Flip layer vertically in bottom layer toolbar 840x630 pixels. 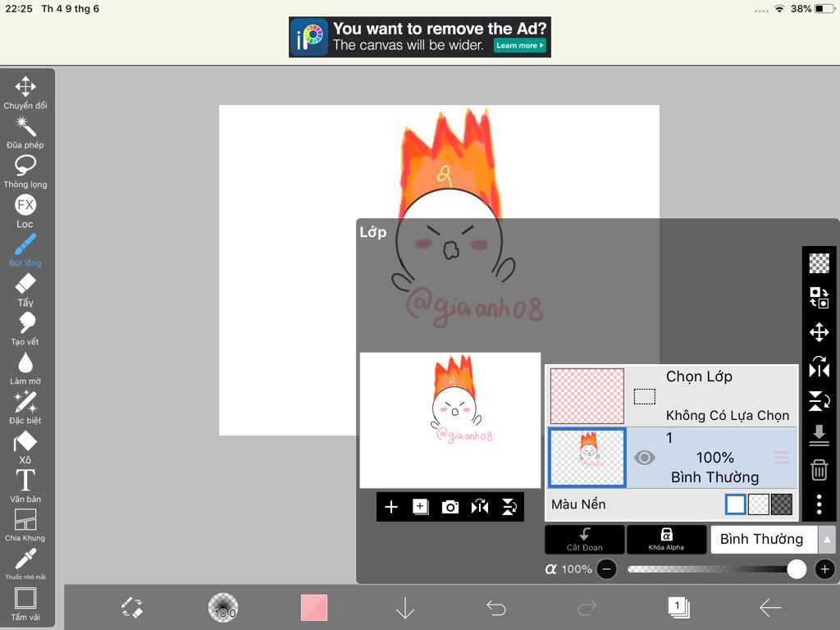(509, 507)
